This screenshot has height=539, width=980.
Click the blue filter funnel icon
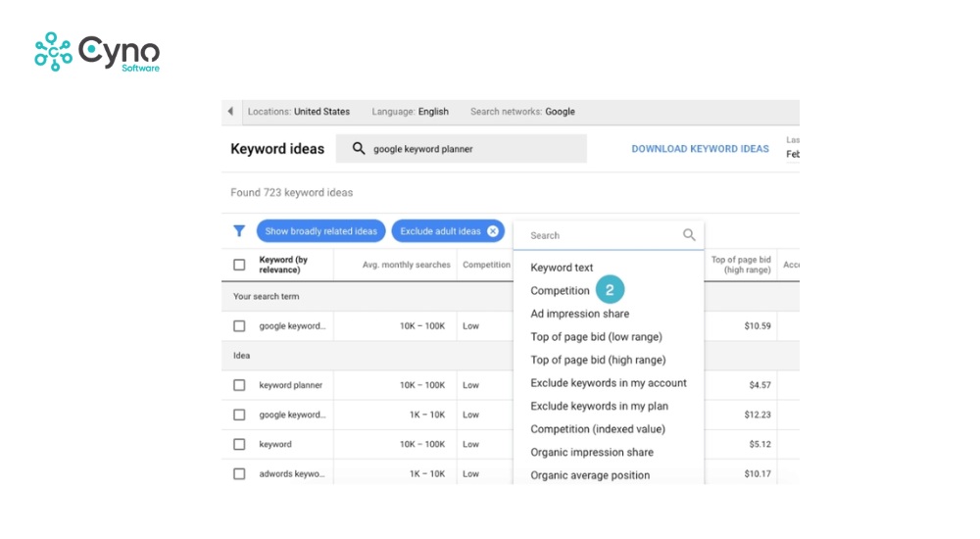click(x=239, y=231)
